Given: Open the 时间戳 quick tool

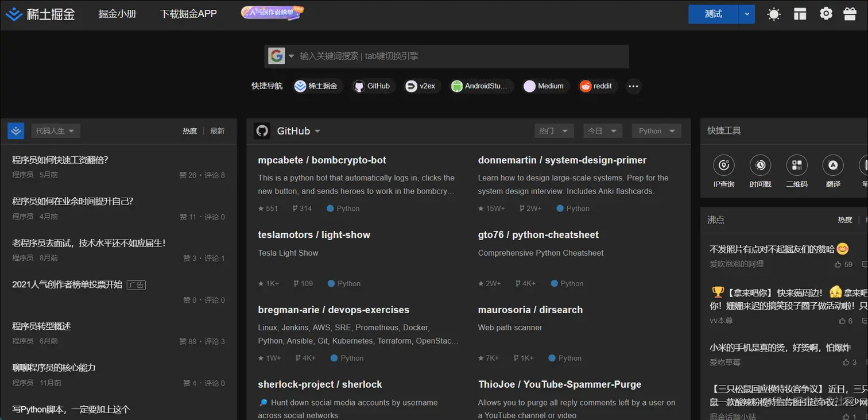Looking at the screenshot, I should [761, 172].
